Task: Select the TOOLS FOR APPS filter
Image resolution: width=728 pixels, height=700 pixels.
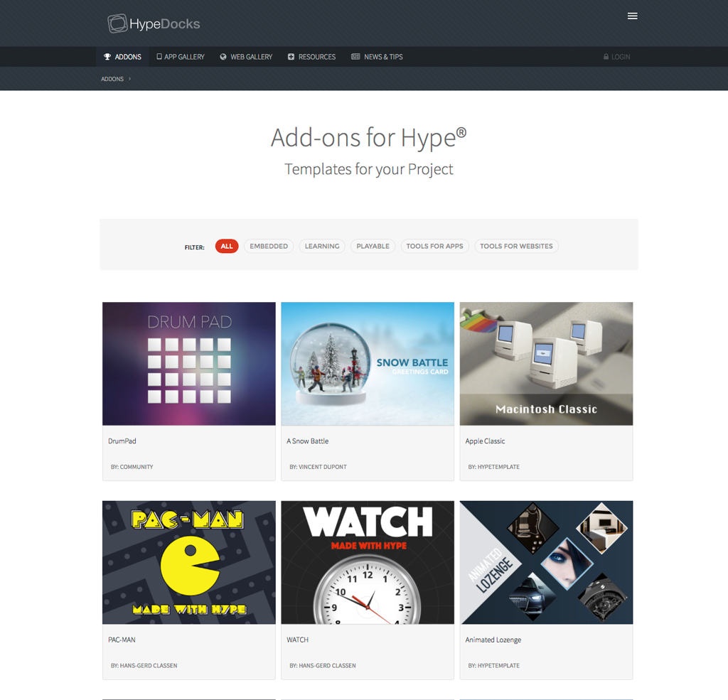Action: pos(434,246)
